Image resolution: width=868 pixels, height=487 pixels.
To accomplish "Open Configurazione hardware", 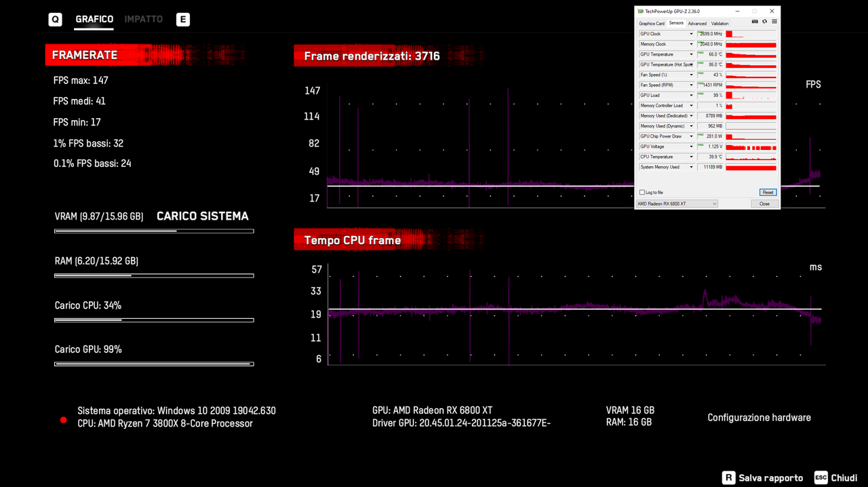I will coord(759,418).
